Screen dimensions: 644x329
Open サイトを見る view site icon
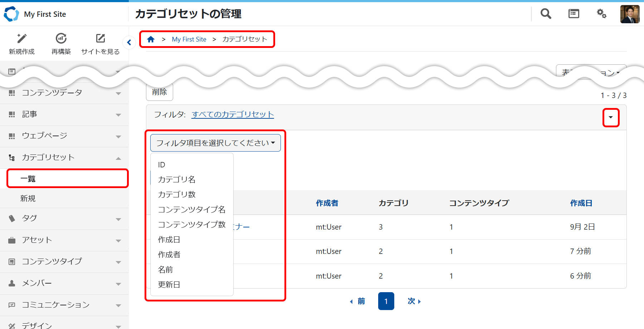pos(101,39)
